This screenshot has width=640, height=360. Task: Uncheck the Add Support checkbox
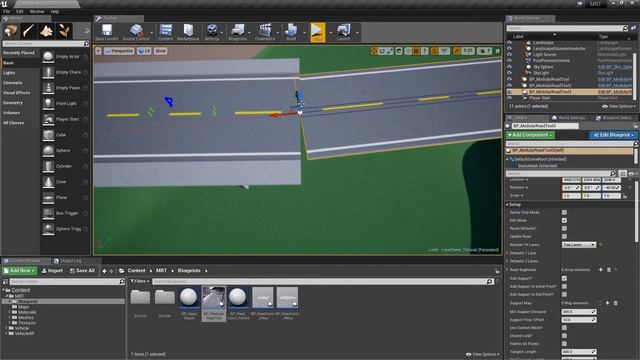pos(564,278)
